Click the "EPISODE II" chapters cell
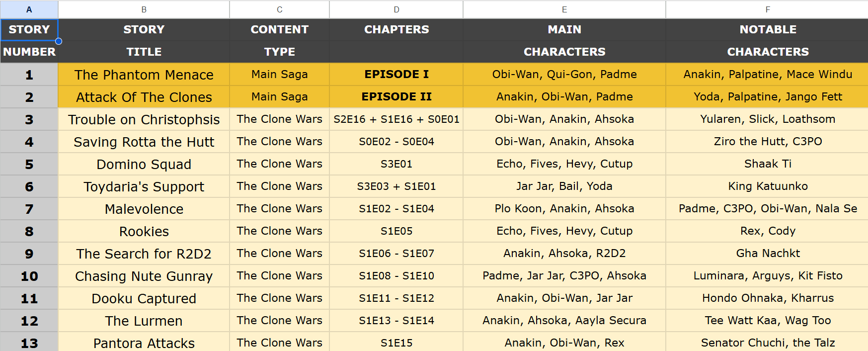 pyautogui.click(x=396, y=96)
